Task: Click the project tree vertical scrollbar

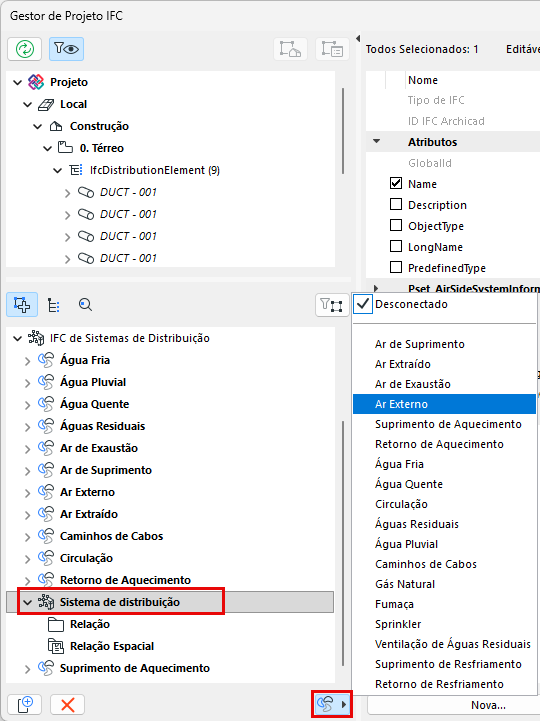Action: [x=343, y=131]
